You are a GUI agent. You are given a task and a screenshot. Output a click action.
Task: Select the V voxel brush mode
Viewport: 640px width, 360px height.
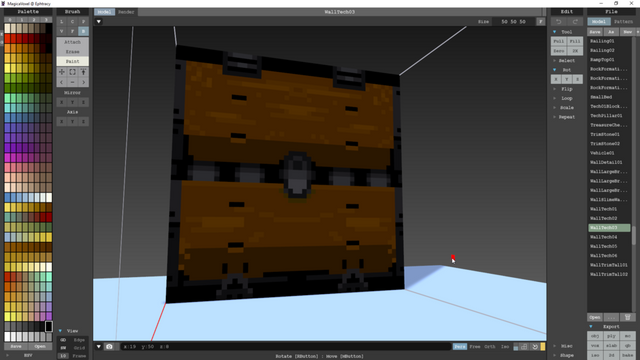click(62, 31)
